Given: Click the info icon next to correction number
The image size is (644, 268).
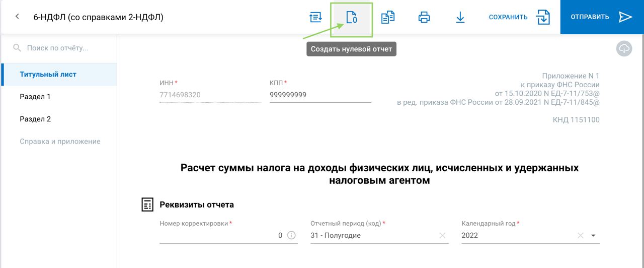Looking at the screenshot, I should click(x=291, y=235).
